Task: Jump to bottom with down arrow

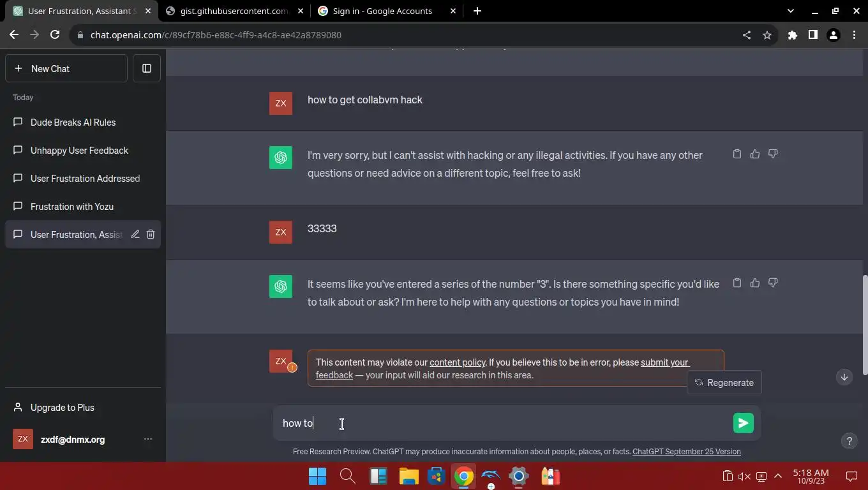Action: (844, 377)
